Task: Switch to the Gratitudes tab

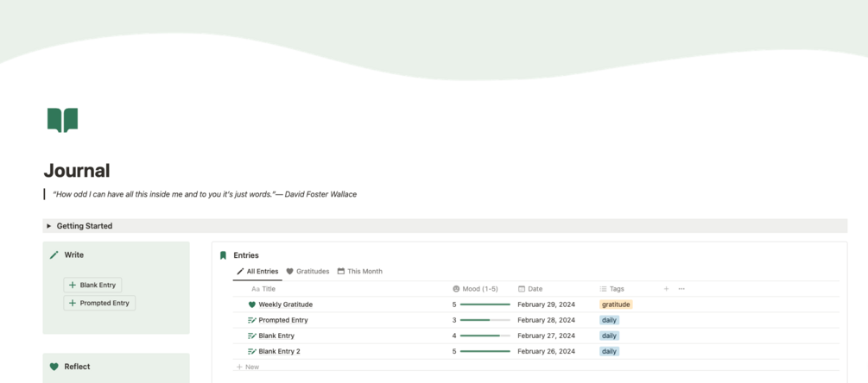Action: pyautogui.click(x=307, y=272)
